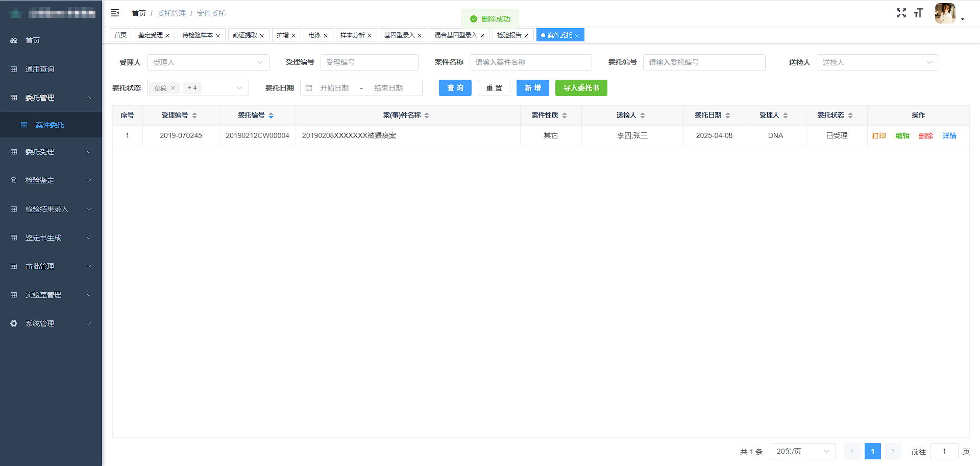Remove the 草稿 status tag
Image resolution: width=980 pixels, height=466 pixels.
(173, 88)
